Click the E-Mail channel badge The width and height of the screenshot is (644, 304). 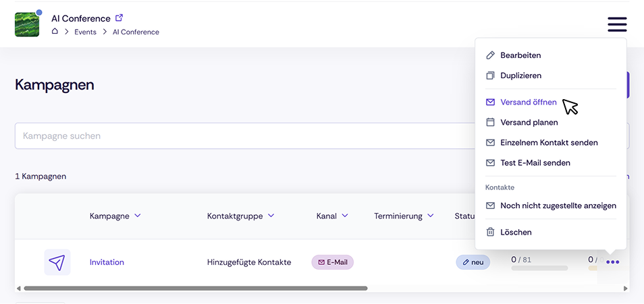[x=333, y=262]
